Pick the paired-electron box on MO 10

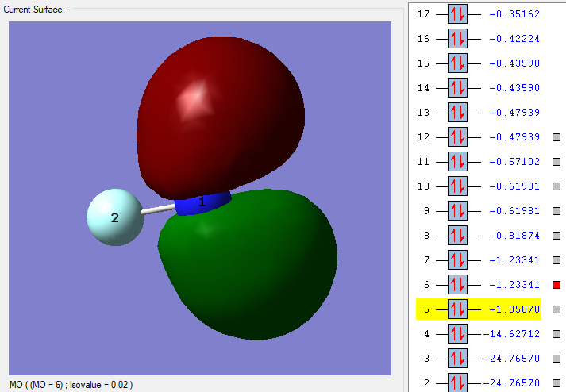coord(457,186)
